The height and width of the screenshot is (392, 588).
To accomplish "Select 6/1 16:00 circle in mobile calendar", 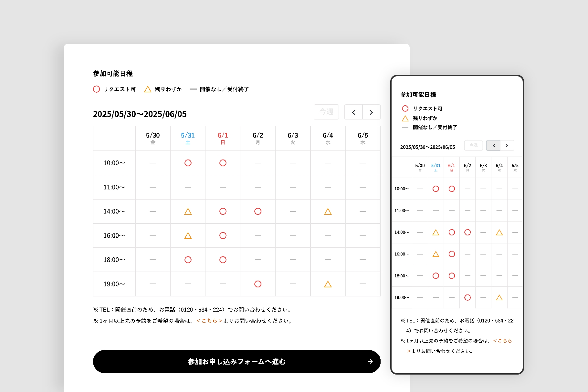I will click(x=452, y=254).
